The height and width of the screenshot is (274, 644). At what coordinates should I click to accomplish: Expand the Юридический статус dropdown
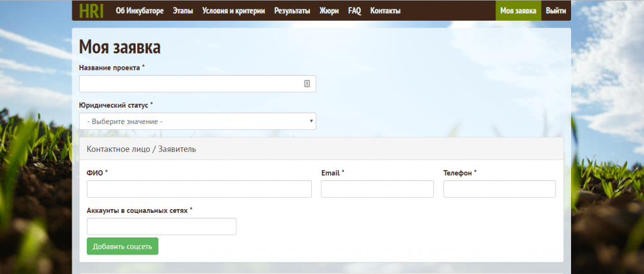197,121
